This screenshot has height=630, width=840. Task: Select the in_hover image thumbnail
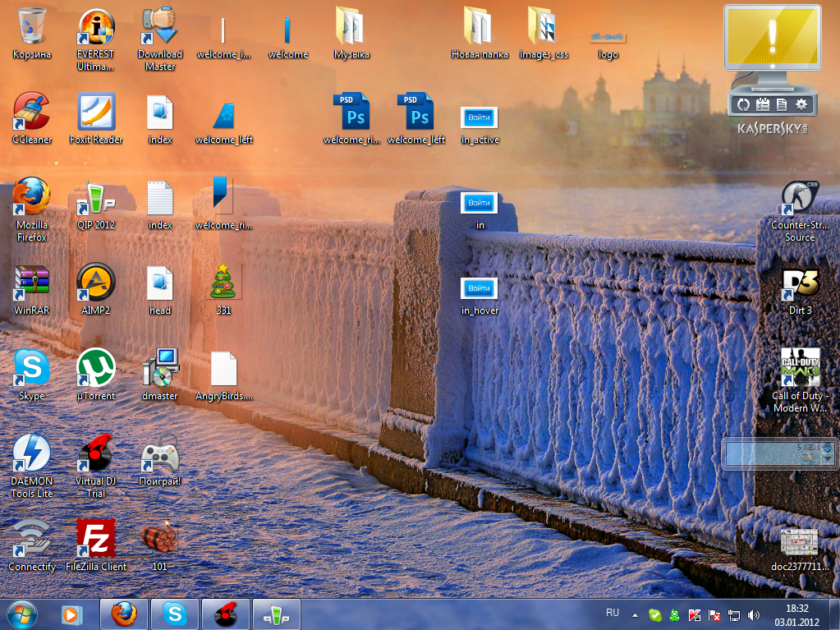[480, 288]
